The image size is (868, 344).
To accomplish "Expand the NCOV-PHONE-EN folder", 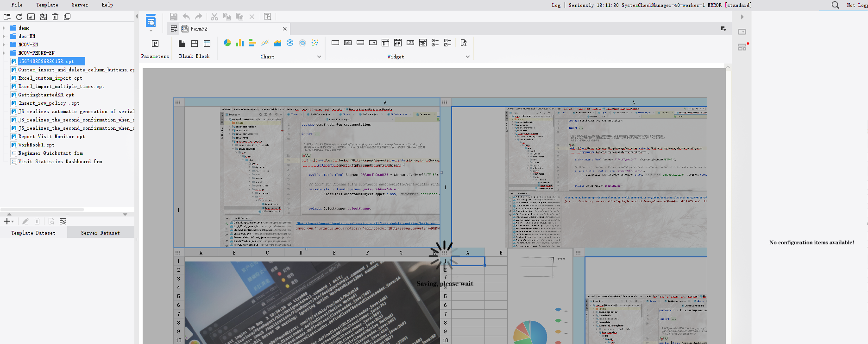I will click(4, 53).
